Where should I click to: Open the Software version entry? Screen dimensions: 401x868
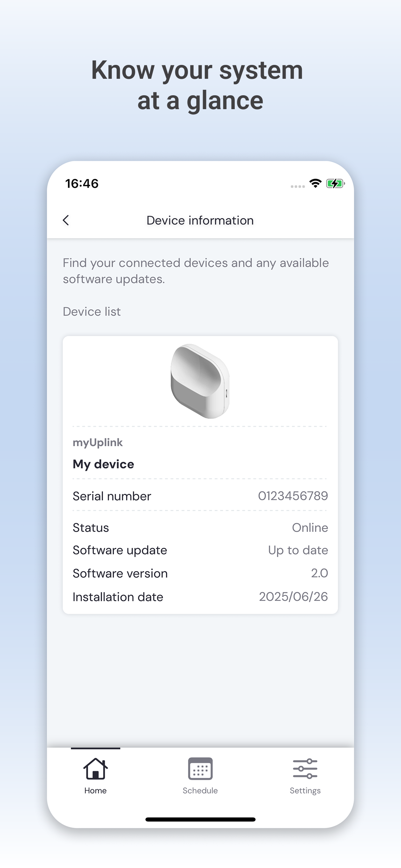tap(200, 573)
